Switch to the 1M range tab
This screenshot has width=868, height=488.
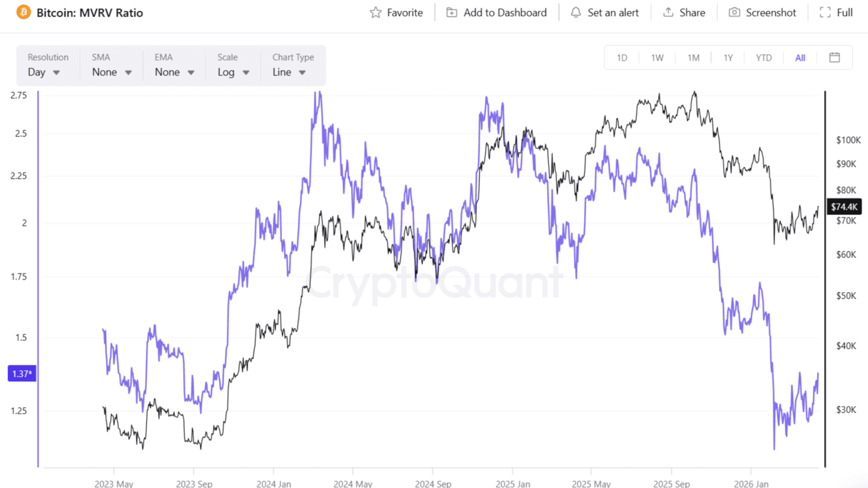(693, 58)
